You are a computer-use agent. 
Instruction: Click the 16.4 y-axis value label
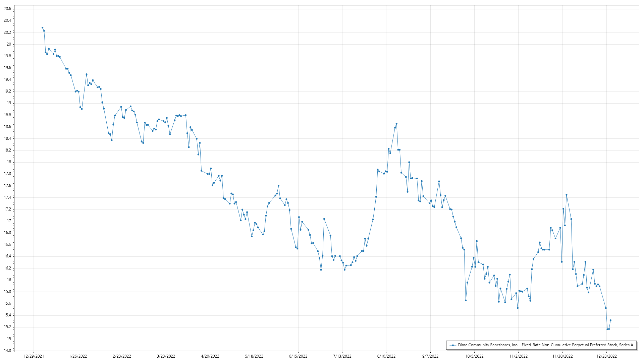pyautogui.click(x=7, y=256)
